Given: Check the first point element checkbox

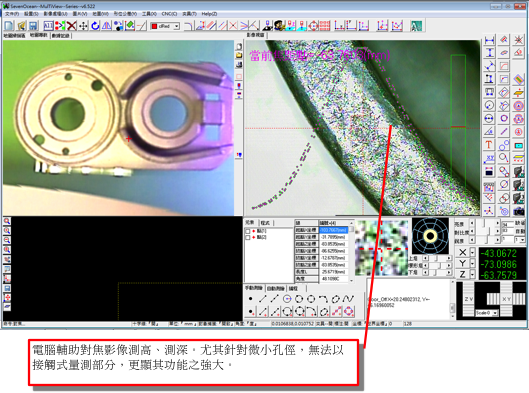Looking at the screenshot, I should (248, 231).
